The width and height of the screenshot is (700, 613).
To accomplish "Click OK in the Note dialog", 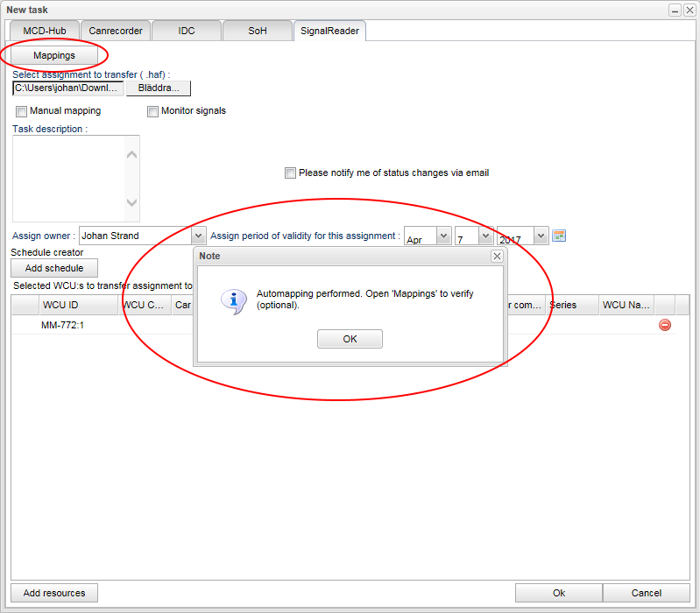I will (x=350, y=339).
